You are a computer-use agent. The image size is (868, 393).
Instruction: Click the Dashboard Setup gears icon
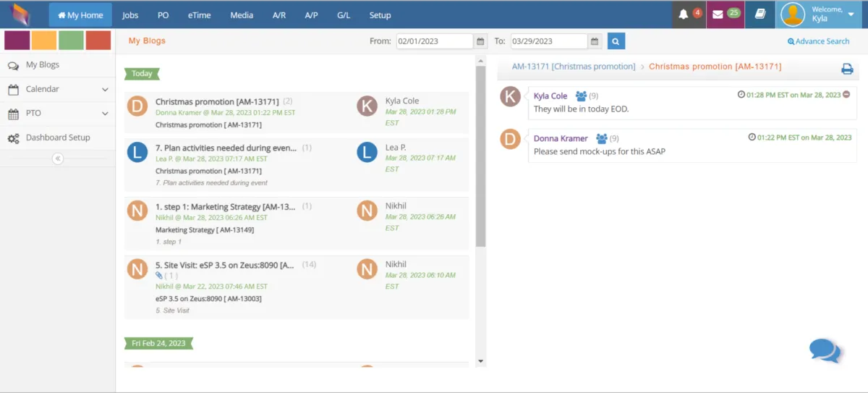tap(13, 138)
